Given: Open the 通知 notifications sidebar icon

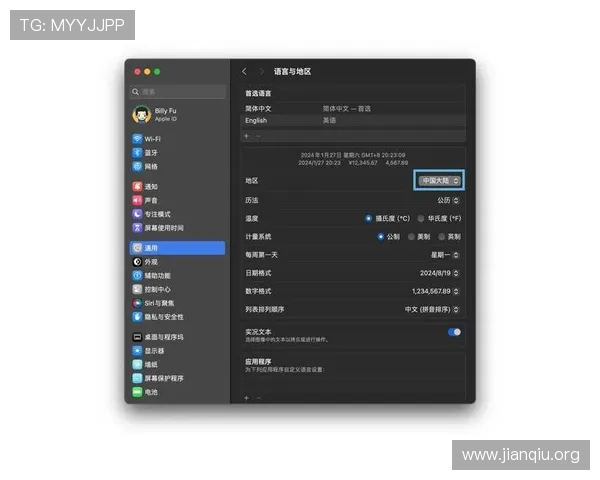Looking at the screenshot, I should 137,186.
